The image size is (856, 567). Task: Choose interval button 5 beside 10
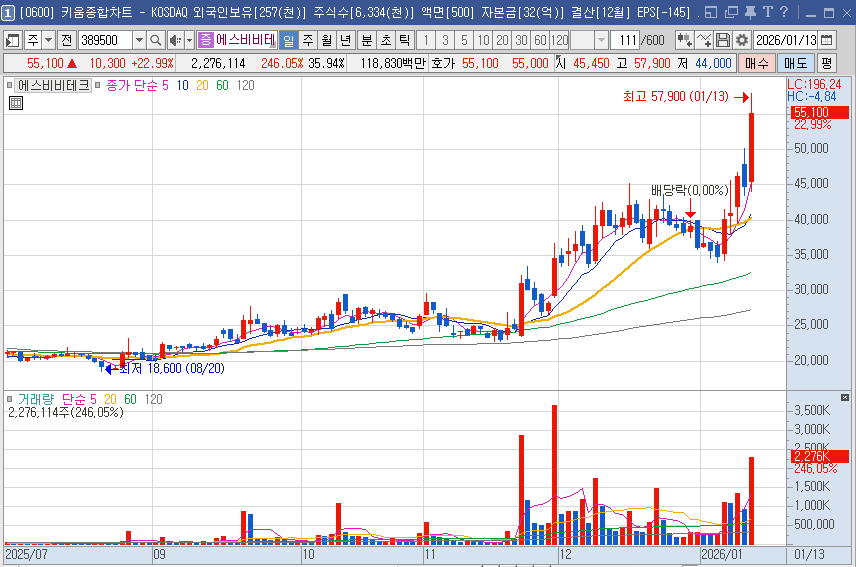click(x=464, y=40)
